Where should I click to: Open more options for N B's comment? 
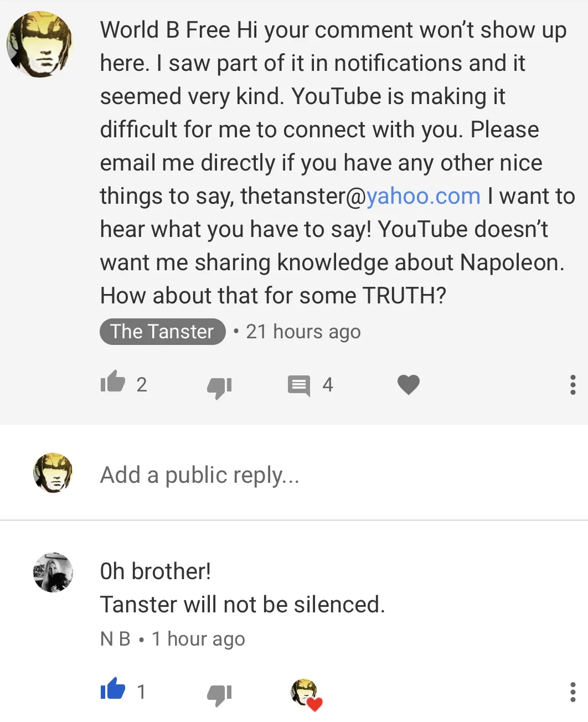[x=572, y=692]
